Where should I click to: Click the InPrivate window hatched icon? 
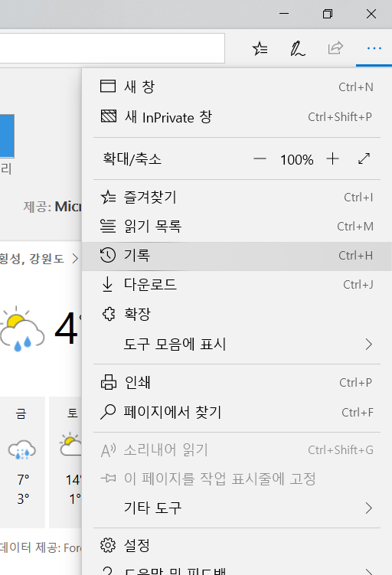108,116
